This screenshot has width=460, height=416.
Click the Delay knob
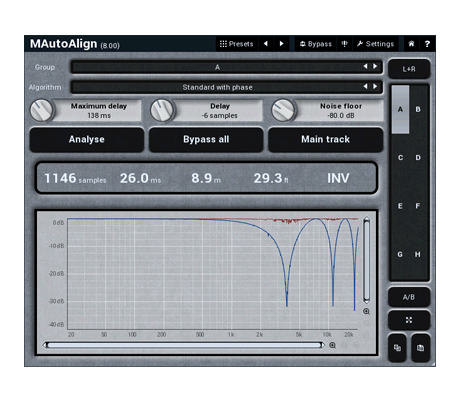click(x=162, y=110)
